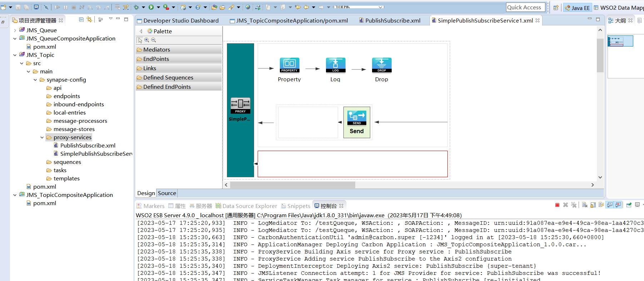The image size is (644, 281).
Task: Expand the Mediators palette drawer
Action: click(x=179, y=49)
